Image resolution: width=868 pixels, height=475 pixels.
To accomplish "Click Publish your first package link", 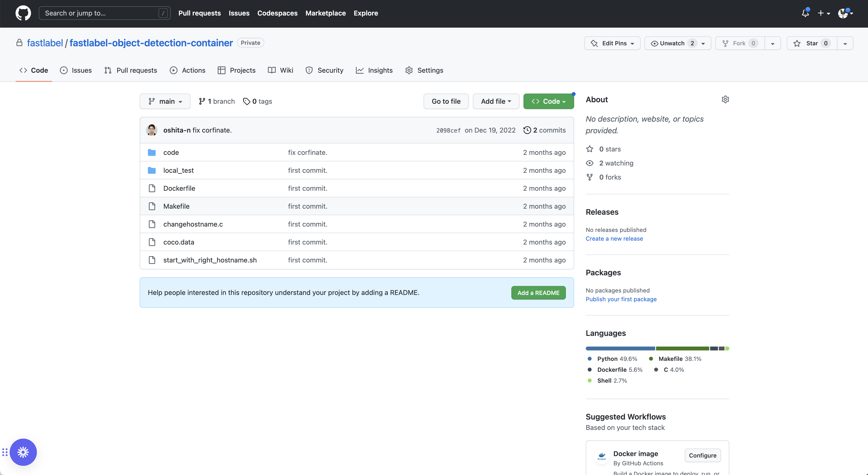I will click(x=621, y=299).
